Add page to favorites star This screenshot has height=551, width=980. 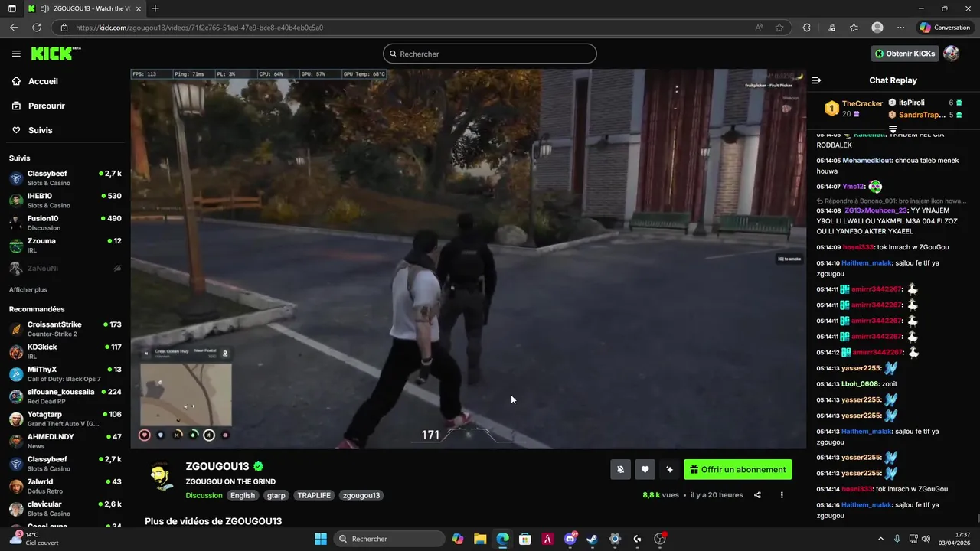click(779, 28)
